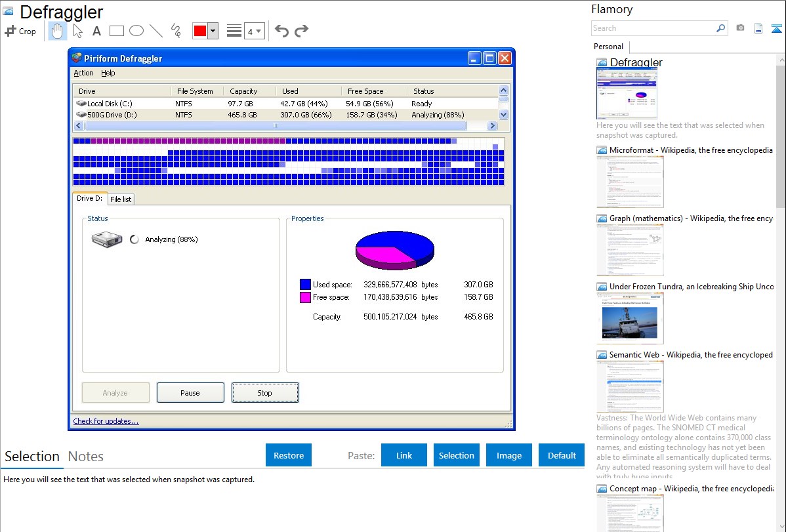786x532 pixels.
Task: Click the Capacity column header
Action: click(x=249, y=91)
